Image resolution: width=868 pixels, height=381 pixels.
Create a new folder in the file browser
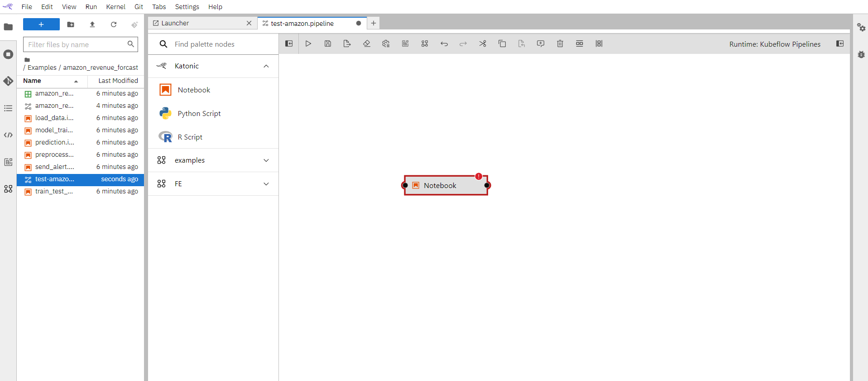pyautogui.click(x=71, y=24)
